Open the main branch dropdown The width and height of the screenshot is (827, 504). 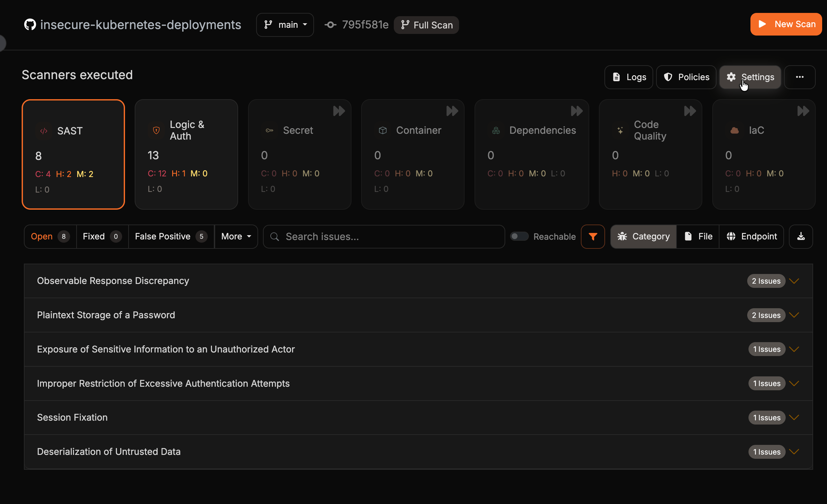[285, 25]
